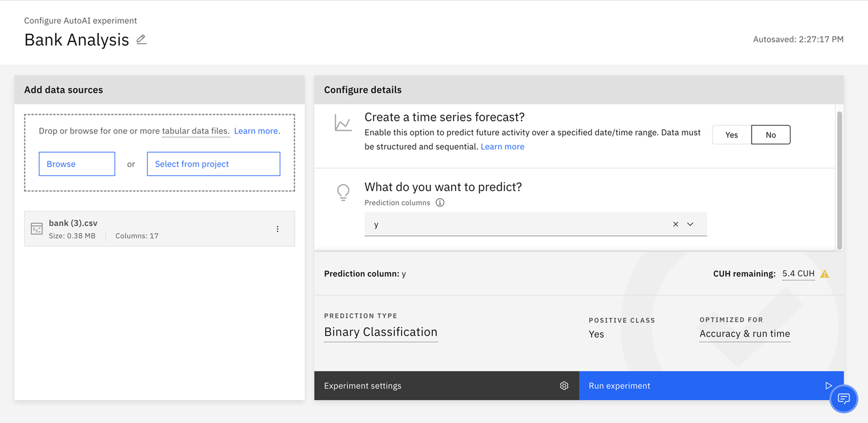This screenshot has height=423, width=868.
Task: Click the Configure details heading
Action: [363, 90]
